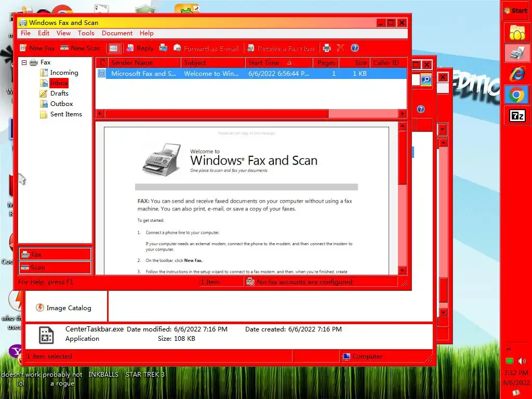Select the Sent Items folder
Screen dimensions: 532x399
pos(66,114)
